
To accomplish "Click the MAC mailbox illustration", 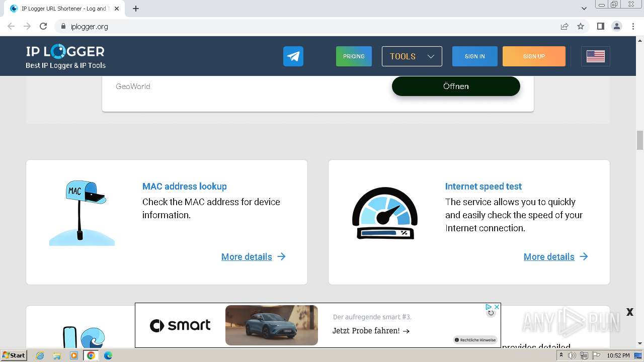I will (82, 213).
